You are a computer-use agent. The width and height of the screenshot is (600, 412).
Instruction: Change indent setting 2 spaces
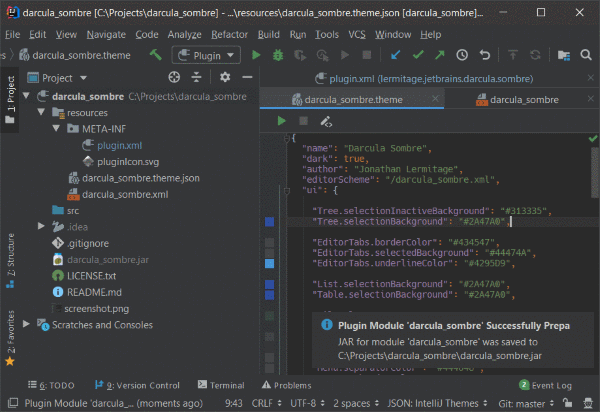click(356, 403)
